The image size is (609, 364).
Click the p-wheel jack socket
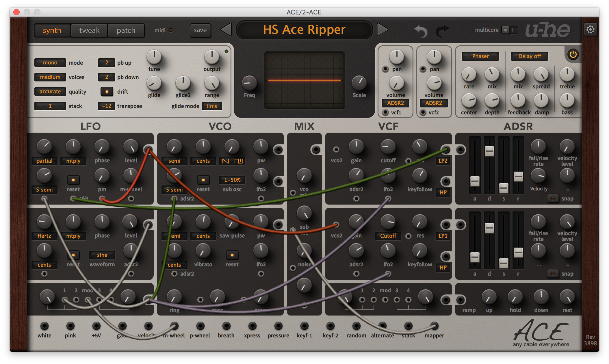[200, 326]
